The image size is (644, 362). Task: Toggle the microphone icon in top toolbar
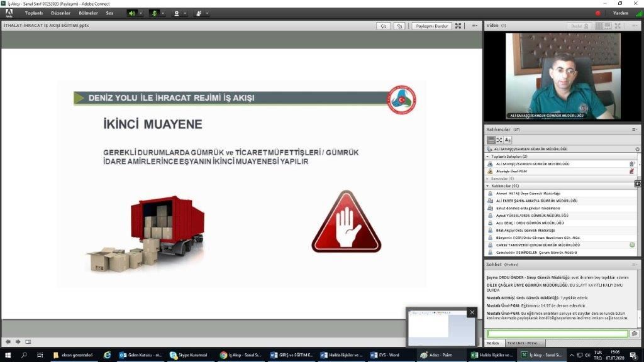[x=154, y=13]
